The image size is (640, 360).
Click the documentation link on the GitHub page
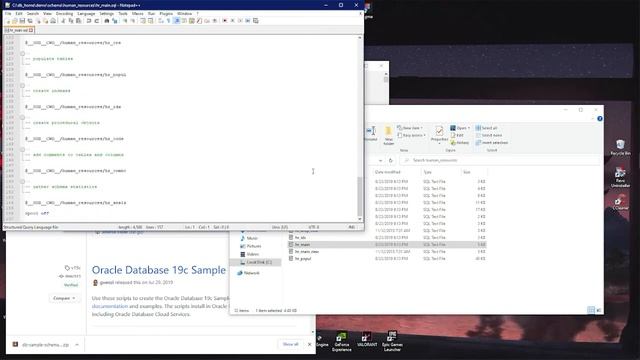point(110,307)
